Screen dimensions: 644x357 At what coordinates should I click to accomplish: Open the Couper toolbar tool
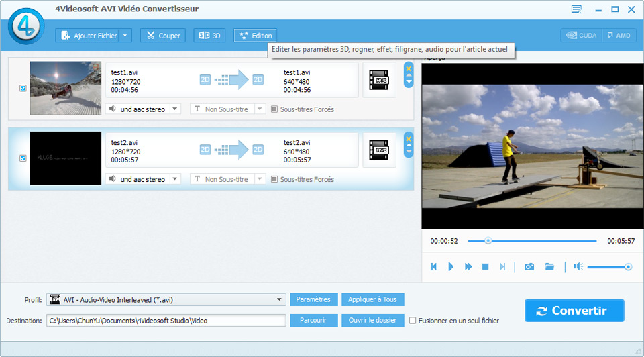pyautogui.click(x=163, y=36)
